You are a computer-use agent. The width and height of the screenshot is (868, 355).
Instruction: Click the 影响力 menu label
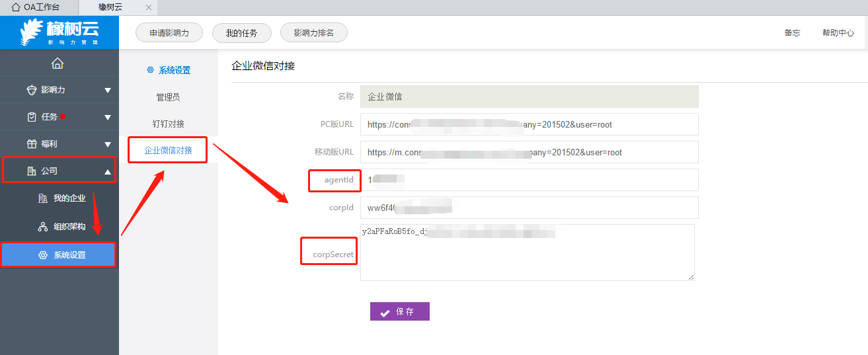[53, 90]
